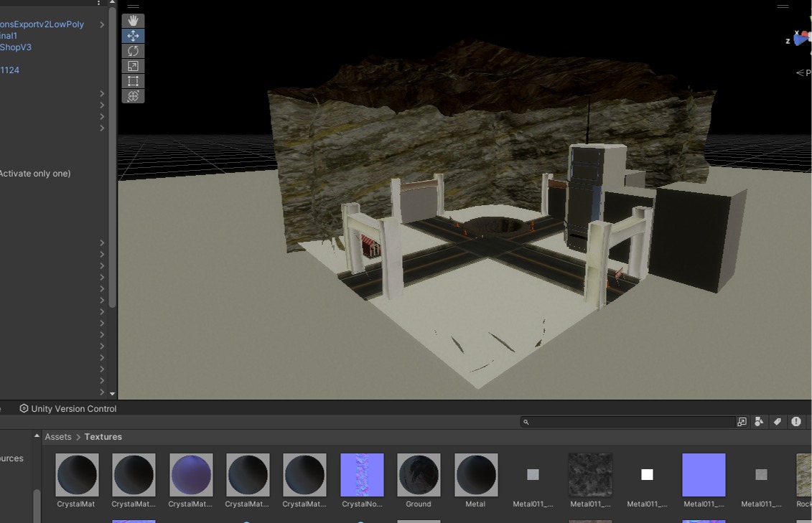Image resolution: width=812 pixels, height=523 pixels.
Task: Open the Hierarchy panel three-dot options menu
Action: (99, 3)
